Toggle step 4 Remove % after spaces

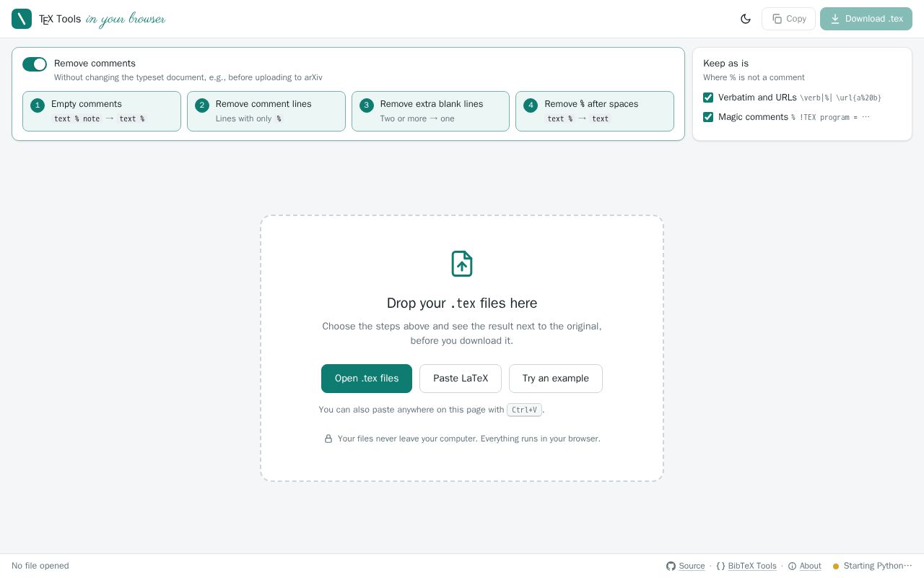[x=595, y=111]
